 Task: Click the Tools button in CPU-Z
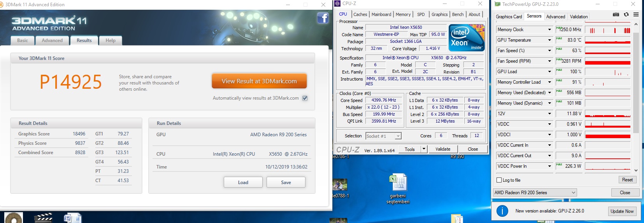[x=410, y=149]
